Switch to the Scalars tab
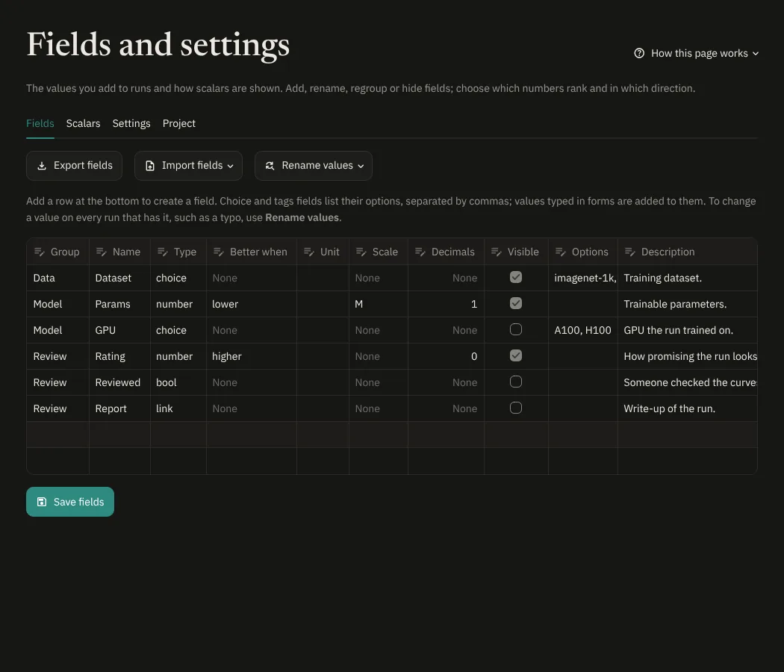Screen dimensions: 784x672 tap(83, 123)
